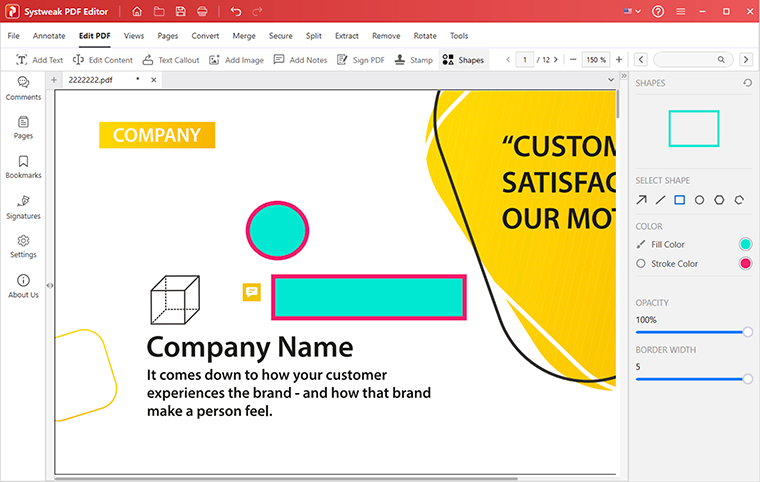
Task: Collapse the left sidebar handle
Action: pyautogui.click(x=49, y=286)
